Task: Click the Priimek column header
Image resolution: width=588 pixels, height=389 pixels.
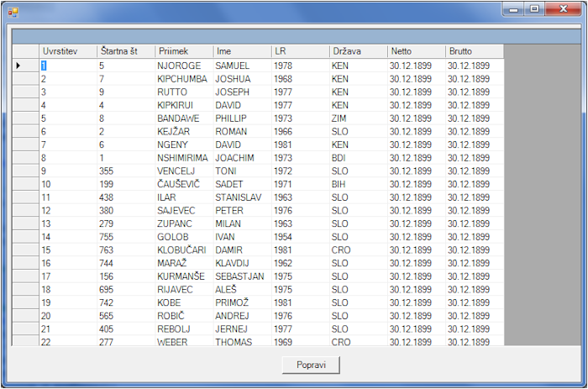Action: (183, 51)
